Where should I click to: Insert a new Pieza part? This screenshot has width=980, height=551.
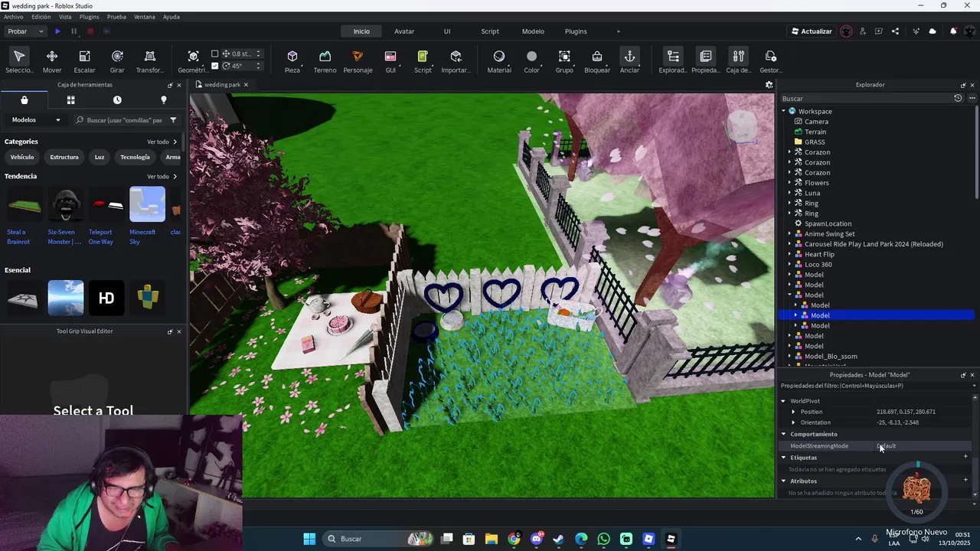[292, 60]
